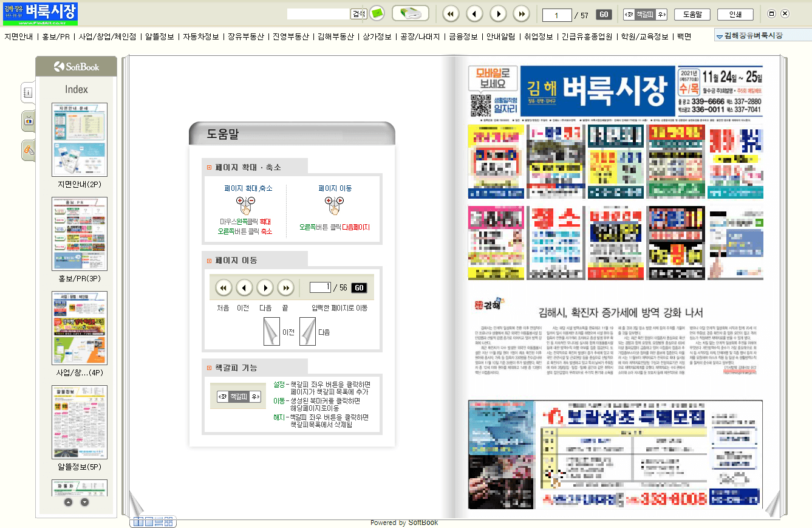Viewport: 812px width, 528px height.
Task: Go to the first page with the rewind icon
Action: (451, 14)
